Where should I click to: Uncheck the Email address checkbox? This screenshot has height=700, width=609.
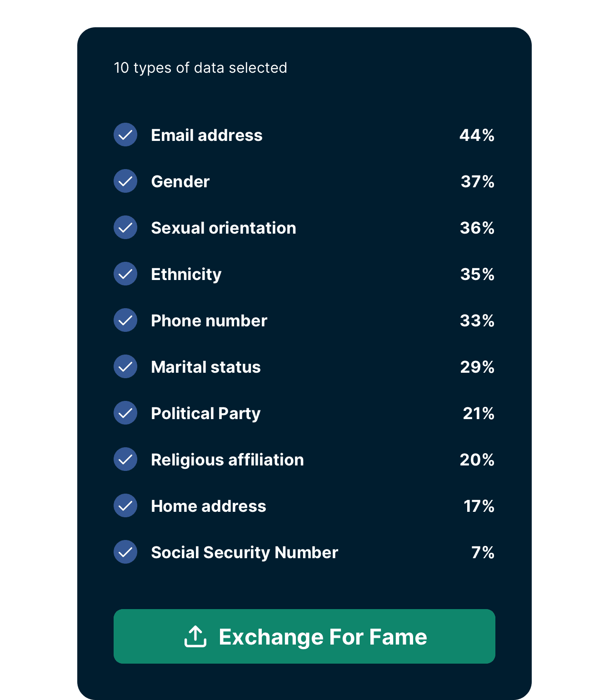[125, 135]
